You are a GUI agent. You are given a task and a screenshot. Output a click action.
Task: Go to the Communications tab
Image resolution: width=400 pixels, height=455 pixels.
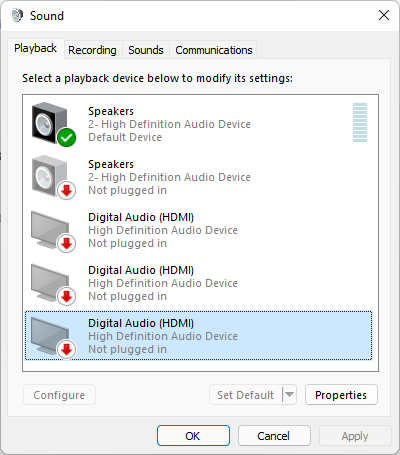point(214,50)
